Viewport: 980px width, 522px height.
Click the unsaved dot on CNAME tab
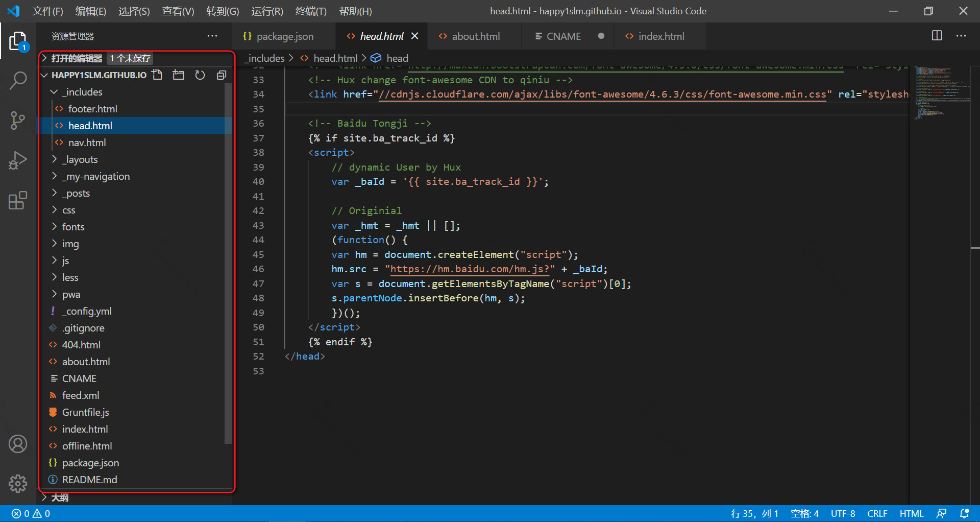[x=601, y=36]
